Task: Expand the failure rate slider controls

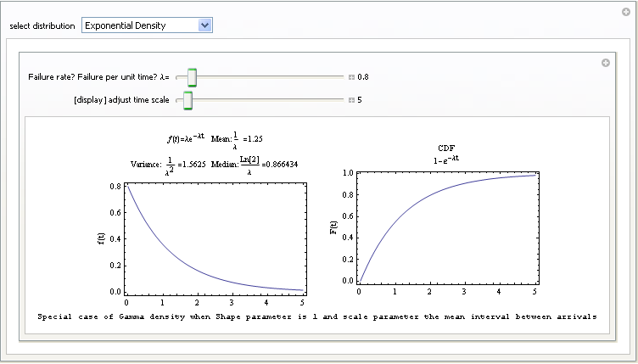Action: tap(351, 77)
